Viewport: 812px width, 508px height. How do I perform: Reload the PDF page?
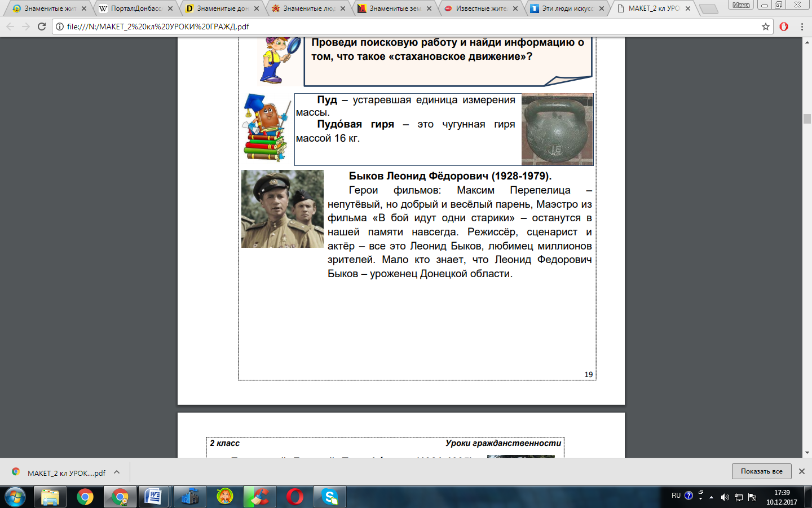[x=42, y=27]
